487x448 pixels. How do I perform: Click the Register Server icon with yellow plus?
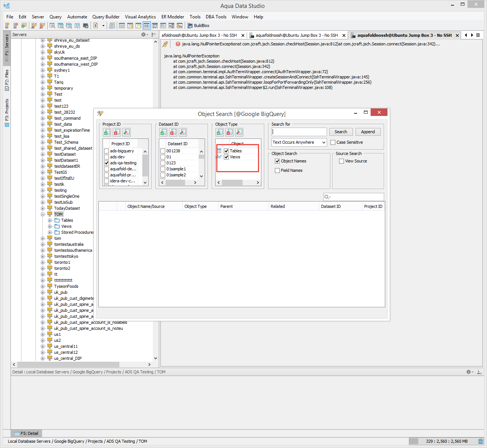click(x=7, y=26)
